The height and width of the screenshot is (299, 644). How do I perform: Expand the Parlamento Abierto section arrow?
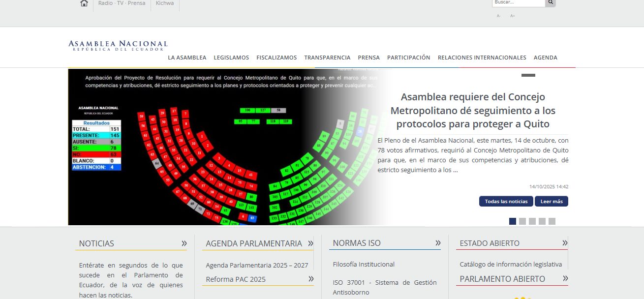pyautogui.click(x=565, y=279)
